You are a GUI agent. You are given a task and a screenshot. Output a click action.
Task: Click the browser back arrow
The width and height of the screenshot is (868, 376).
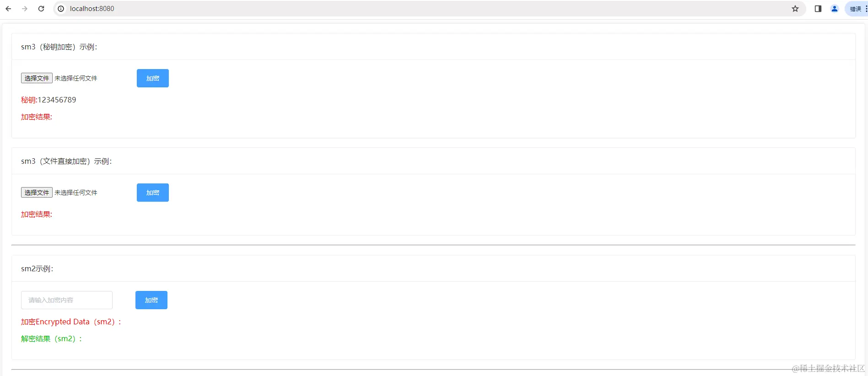coord(8,9)
